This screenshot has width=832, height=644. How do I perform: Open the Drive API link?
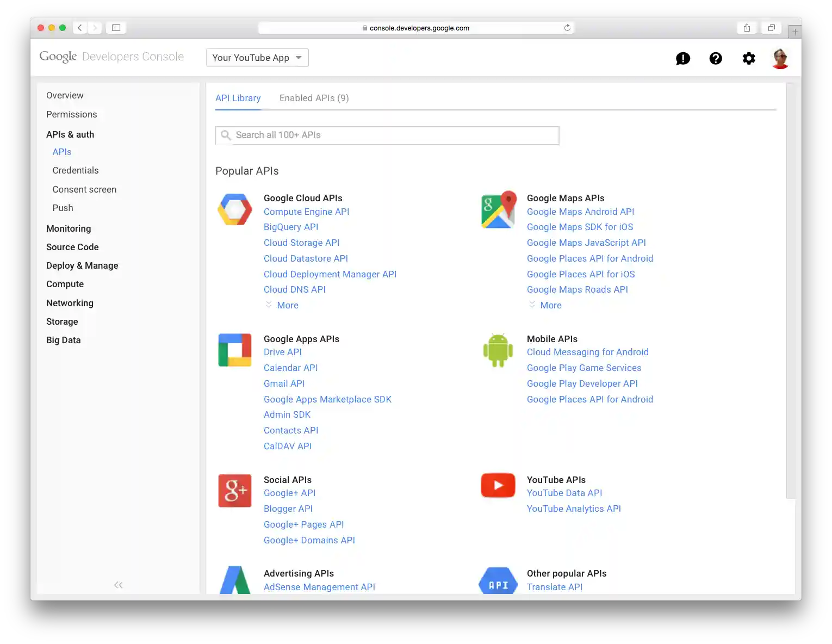pyautogui.click(x=283, y=352)
